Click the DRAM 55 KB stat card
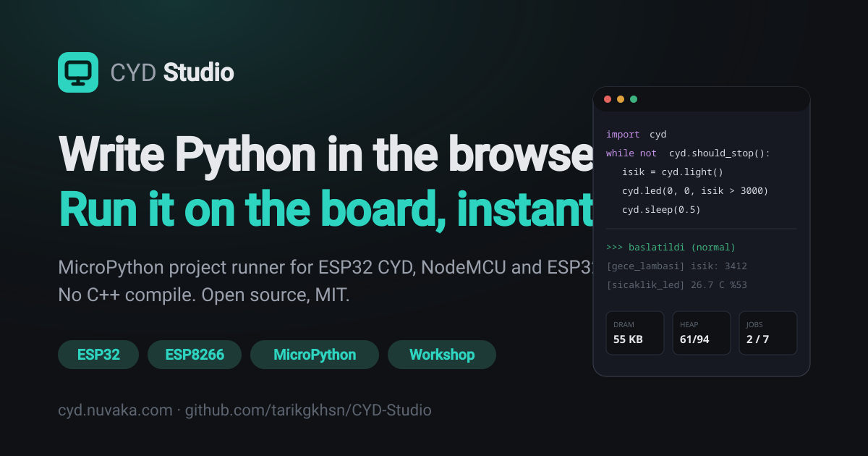The image size is (868, 456). pyautogui.click(x=635, y=333)
